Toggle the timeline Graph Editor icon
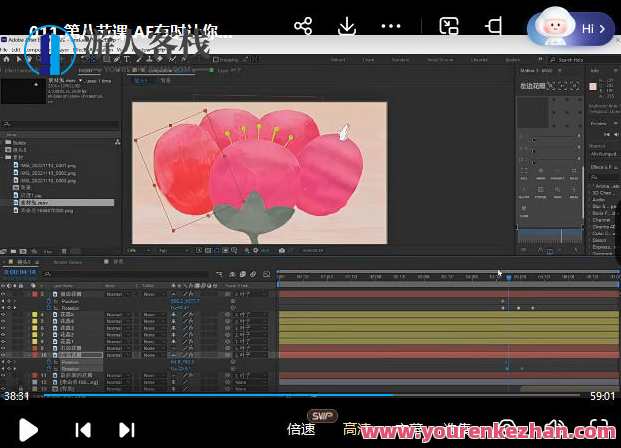621x448 pixels. pos(267,274)
